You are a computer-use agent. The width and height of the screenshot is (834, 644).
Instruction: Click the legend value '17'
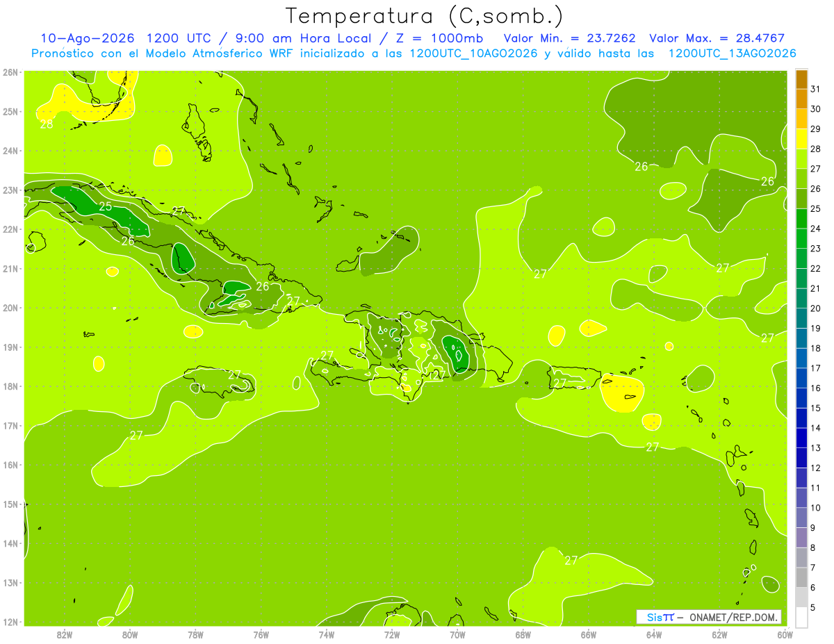click(815, 368)
